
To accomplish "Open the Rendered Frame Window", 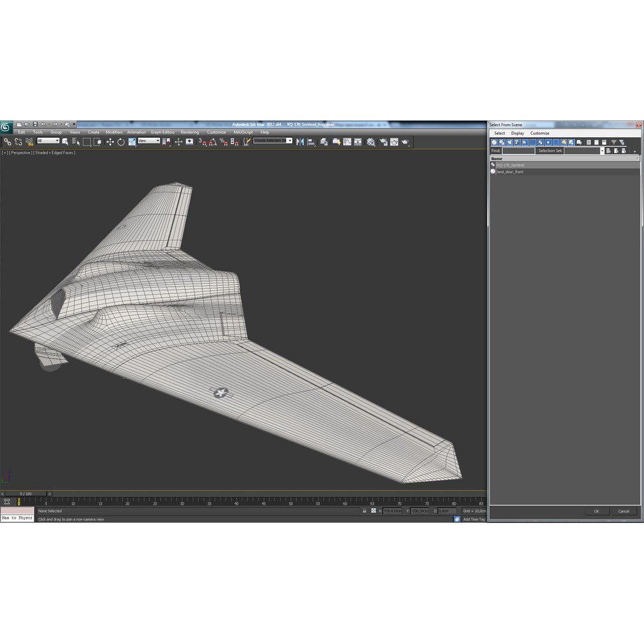I will [x=394, y=142].
